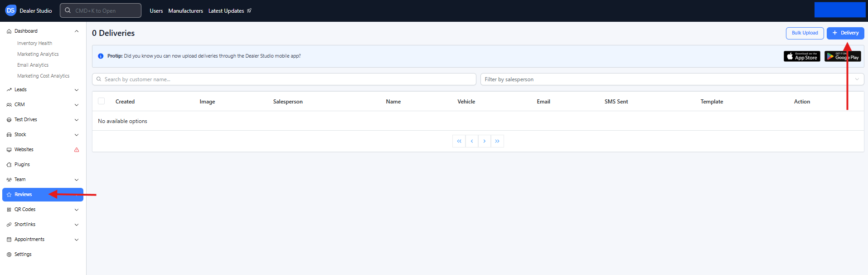Click the QR Codes icon

[x=9, y=210]
